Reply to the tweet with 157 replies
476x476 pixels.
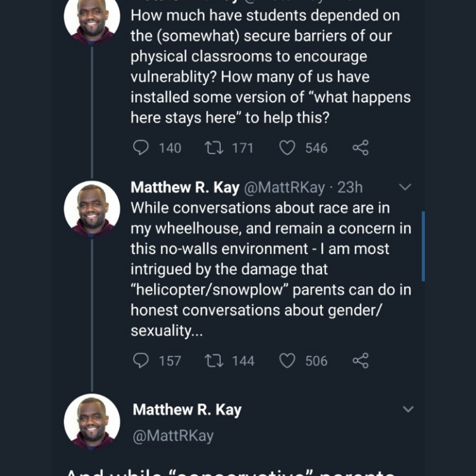(x=140, y=360)
